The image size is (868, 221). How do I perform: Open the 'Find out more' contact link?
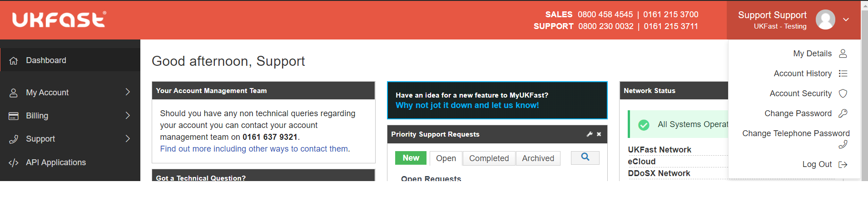click(254, 149)
